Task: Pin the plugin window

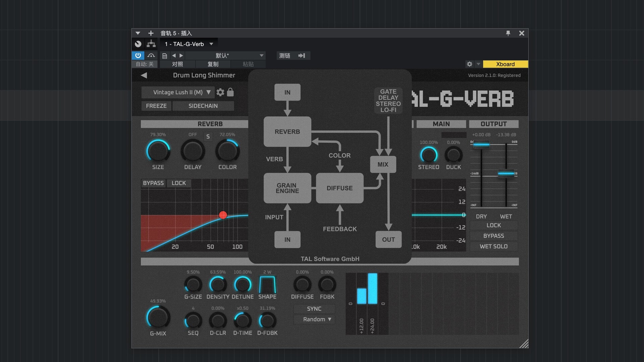Action: tap(508, 33)
